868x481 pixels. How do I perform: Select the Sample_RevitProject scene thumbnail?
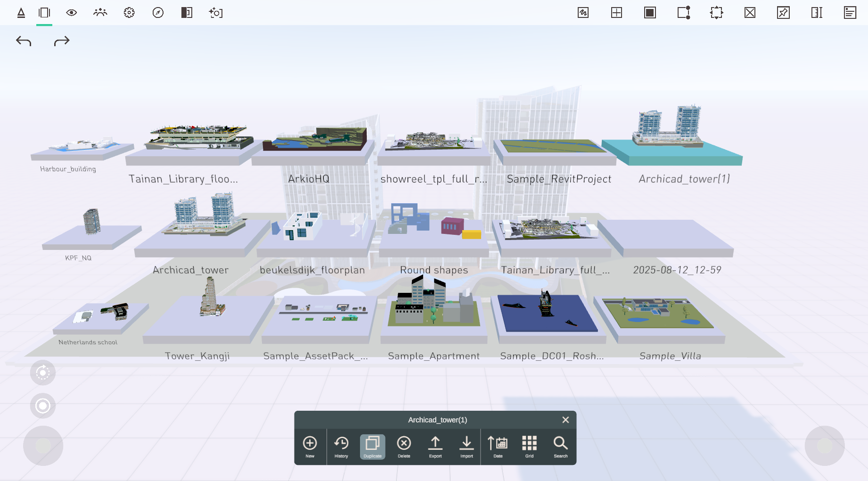coord(555,152)
